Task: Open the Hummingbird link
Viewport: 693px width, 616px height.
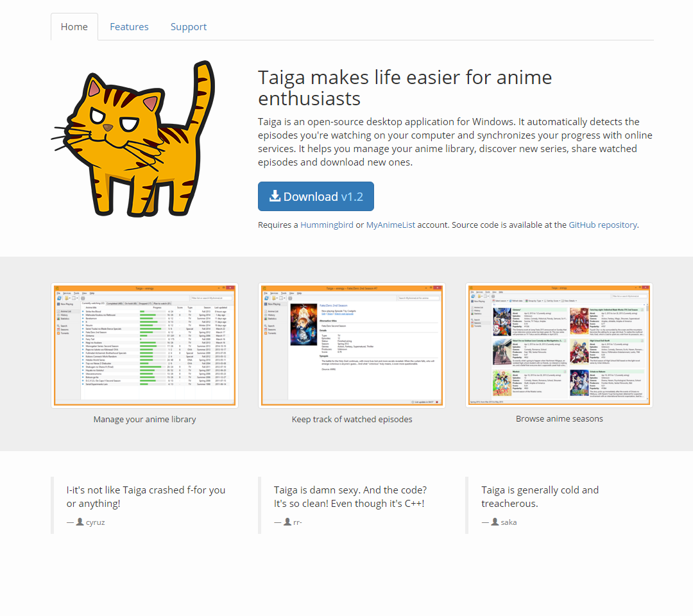Action: 327,225
